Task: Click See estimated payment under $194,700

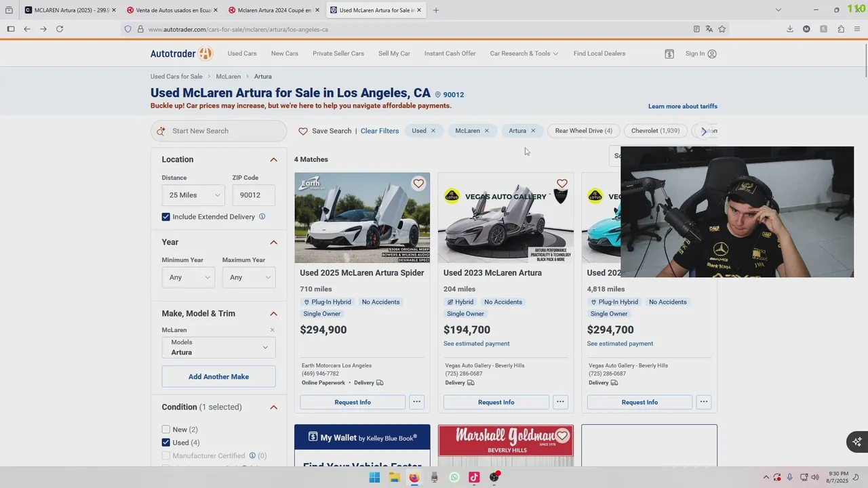Action: pos(477,344)
